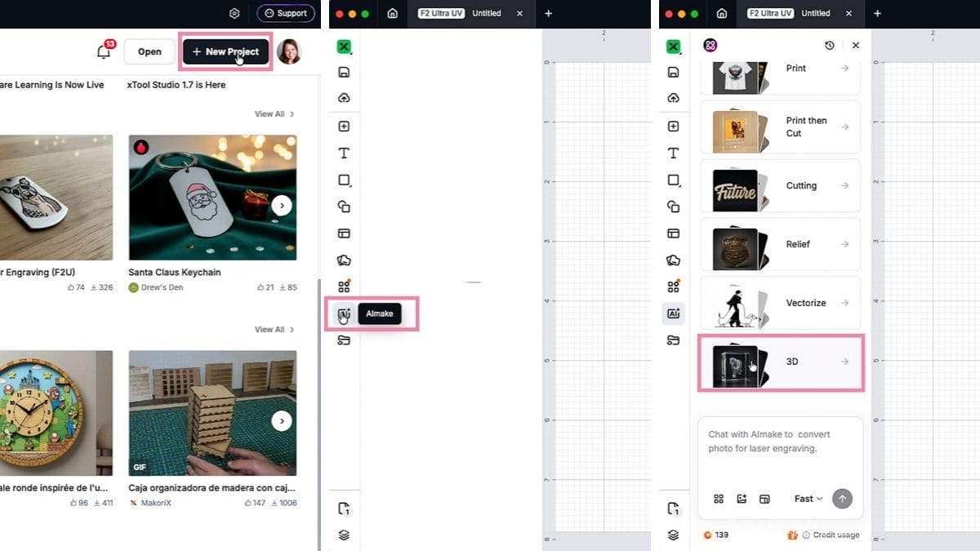The height and width of the screenshot is (551, 980).
Task: Open the Fast mode dropdown in AImake chat
Action: [808, 499]
